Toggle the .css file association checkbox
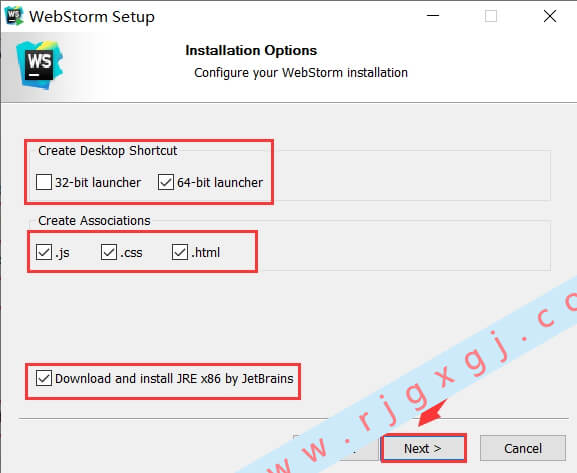The height and width of the screenshot is (473, 577). (109, 253)
